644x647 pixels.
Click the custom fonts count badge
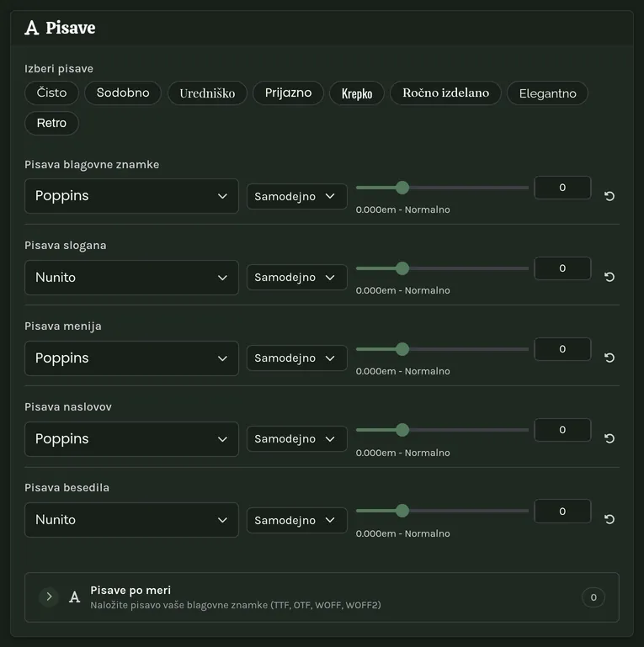(x=593, y=597)
